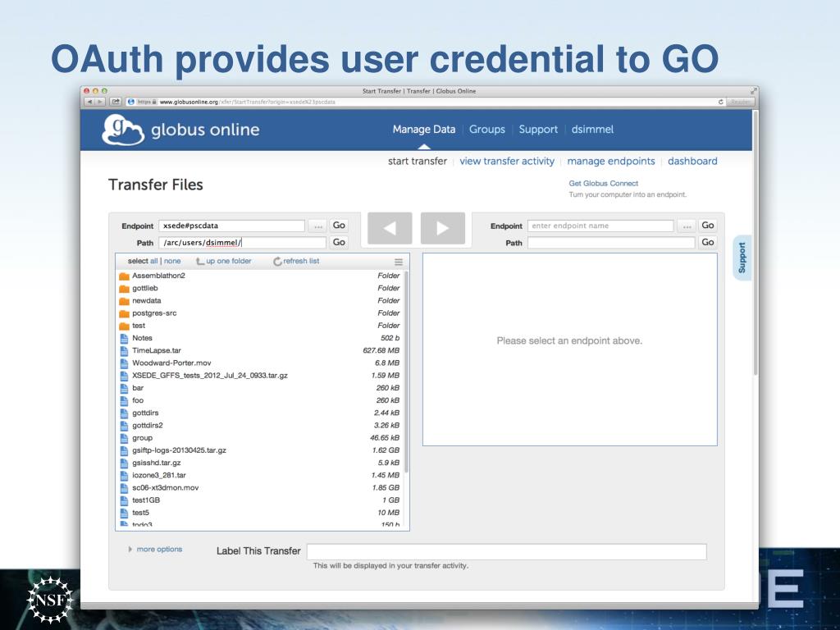Go to view transfer activity
Image resolution: width=840 pixels, height=630 pixels.
click(507, 162)
